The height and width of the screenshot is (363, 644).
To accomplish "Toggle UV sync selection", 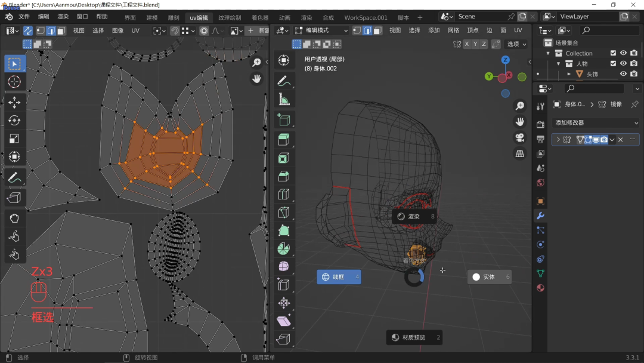I will (27, 30).
